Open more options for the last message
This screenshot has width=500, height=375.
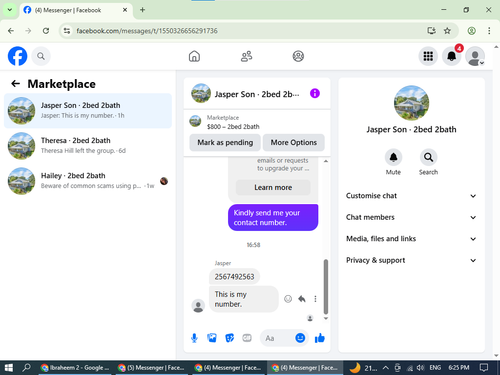tap(315, 299)
